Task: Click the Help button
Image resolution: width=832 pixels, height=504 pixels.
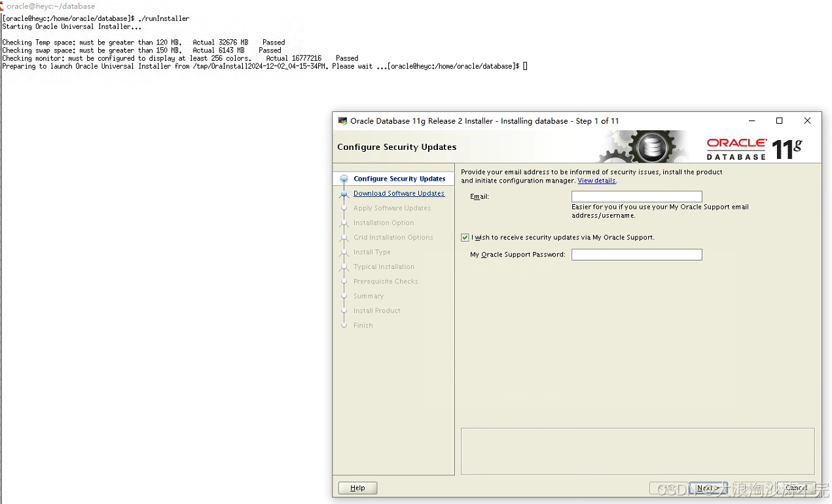Action: [357, 488]
